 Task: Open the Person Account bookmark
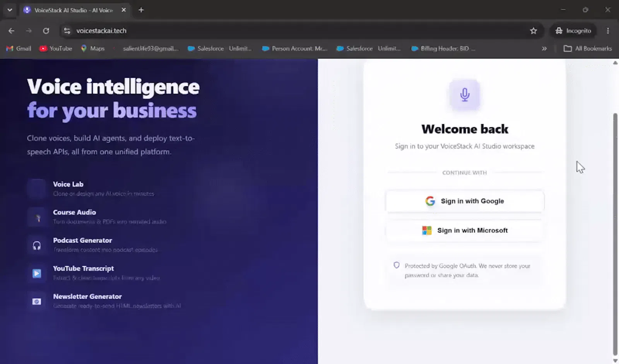(294, 48)
